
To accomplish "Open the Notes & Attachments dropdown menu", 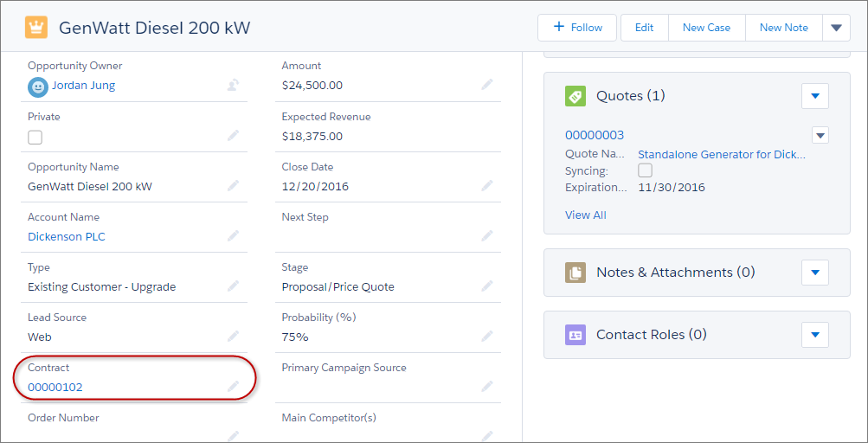I will [815, 273].
